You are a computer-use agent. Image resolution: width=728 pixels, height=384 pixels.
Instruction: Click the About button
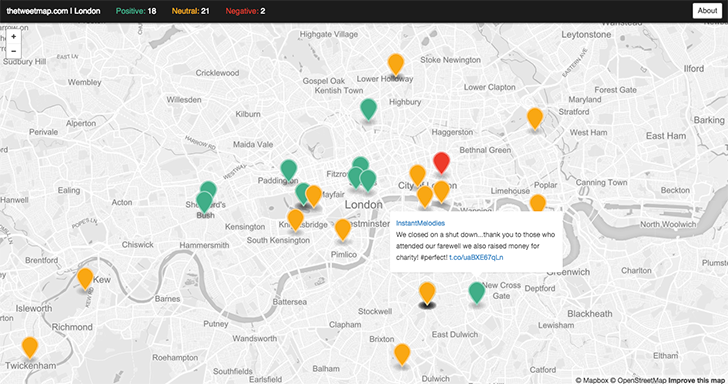tap(707, 11)
